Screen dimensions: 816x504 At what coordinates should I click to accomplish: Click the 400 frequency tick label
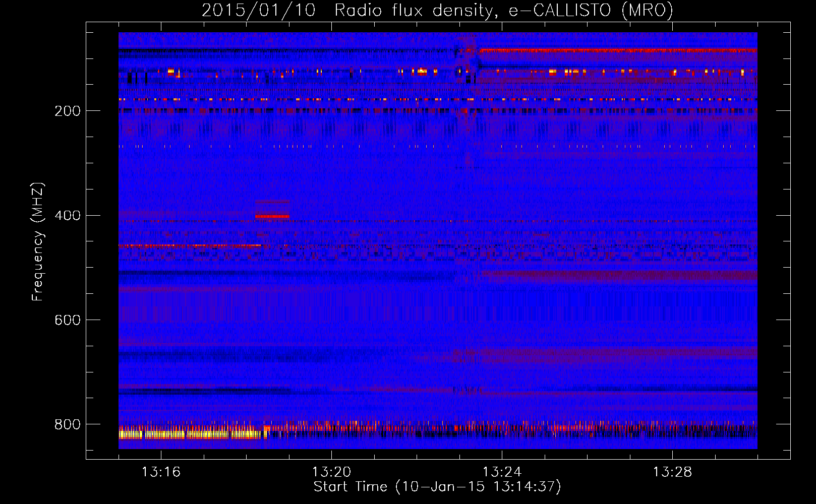pyautogui.click(x=68, y=216)
